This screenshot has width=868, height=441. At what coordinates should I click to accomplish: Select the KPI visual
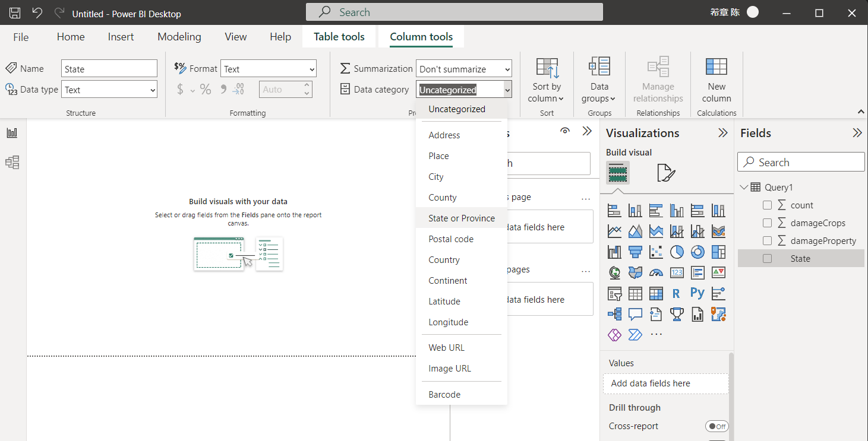click(x=718, y=272)
